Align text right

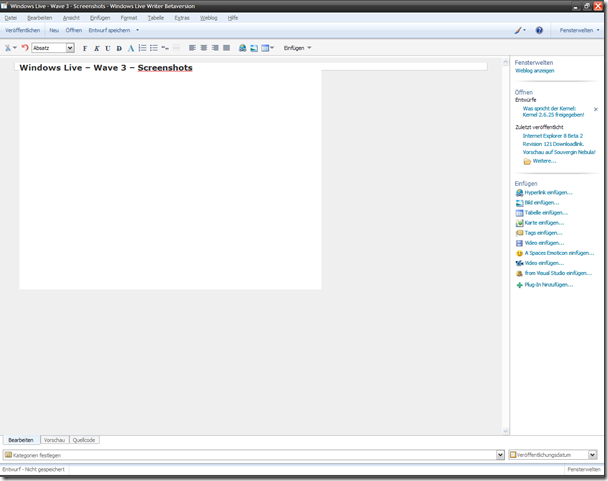coord(215,48)
